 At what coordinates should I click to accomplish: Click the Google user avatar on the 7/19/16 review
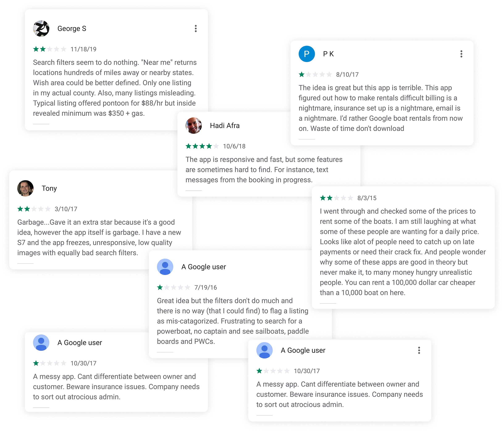pyautogui.click(x=165, y=267)
